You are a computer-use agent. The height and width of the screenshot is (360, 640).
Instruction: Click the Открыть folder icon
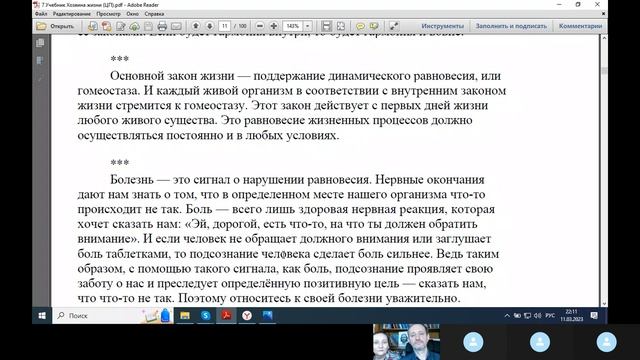tap(41, 26)
